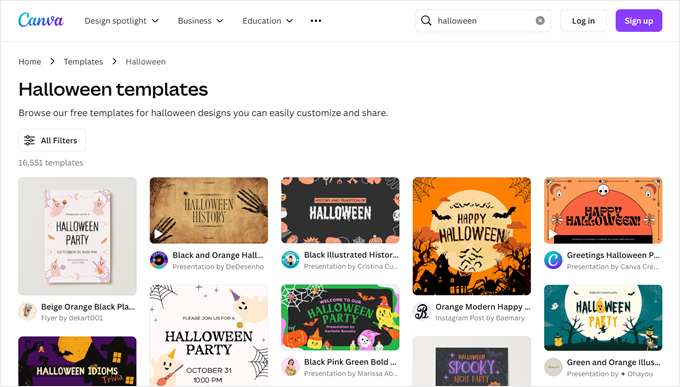Click Instagram Post by Baemary text
Screen dimensions: 680x387
pos(480,318)
